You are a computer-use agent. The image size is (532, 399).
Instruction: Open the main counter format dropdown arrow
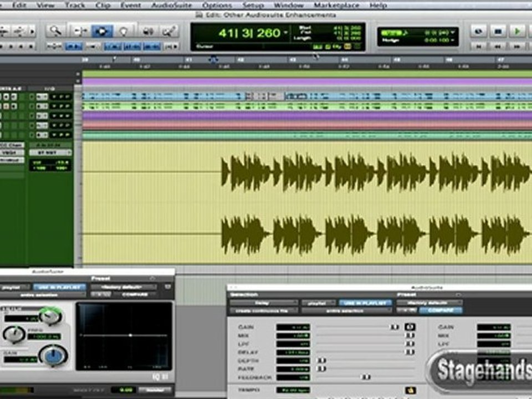286,33
